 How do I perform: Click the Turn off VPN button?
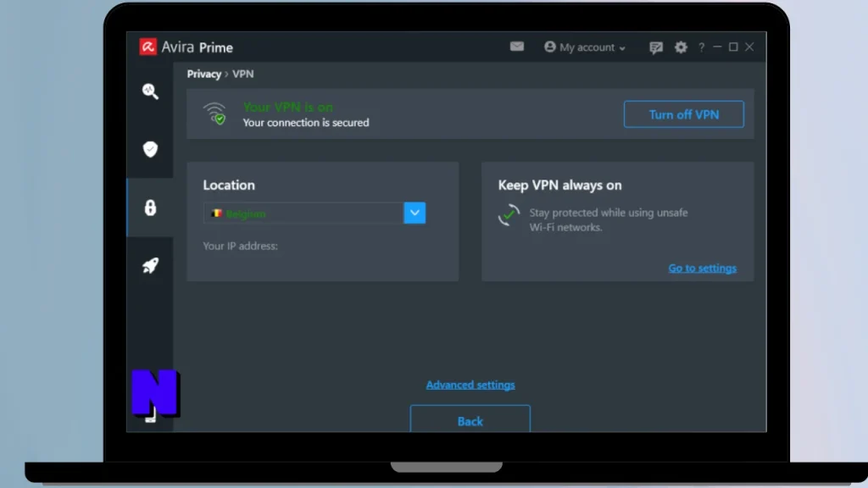(x=684, y=114)
